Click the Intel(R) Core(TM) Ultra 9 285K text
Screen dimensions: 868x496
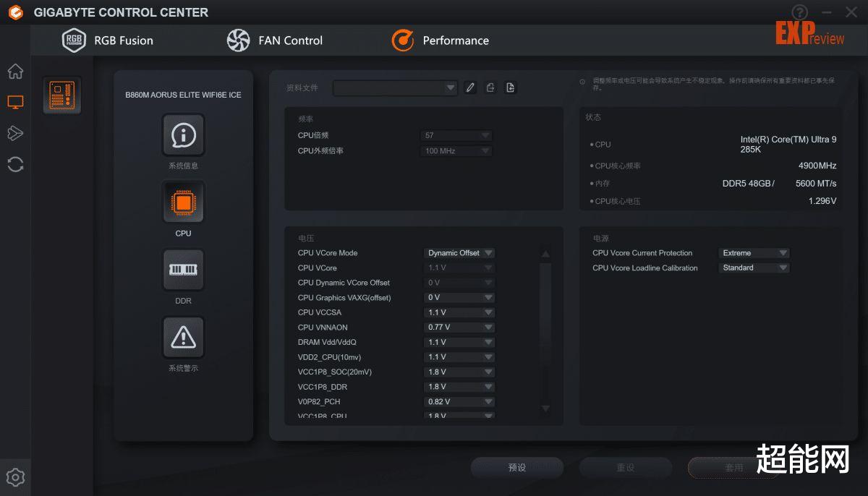point(788,145)
